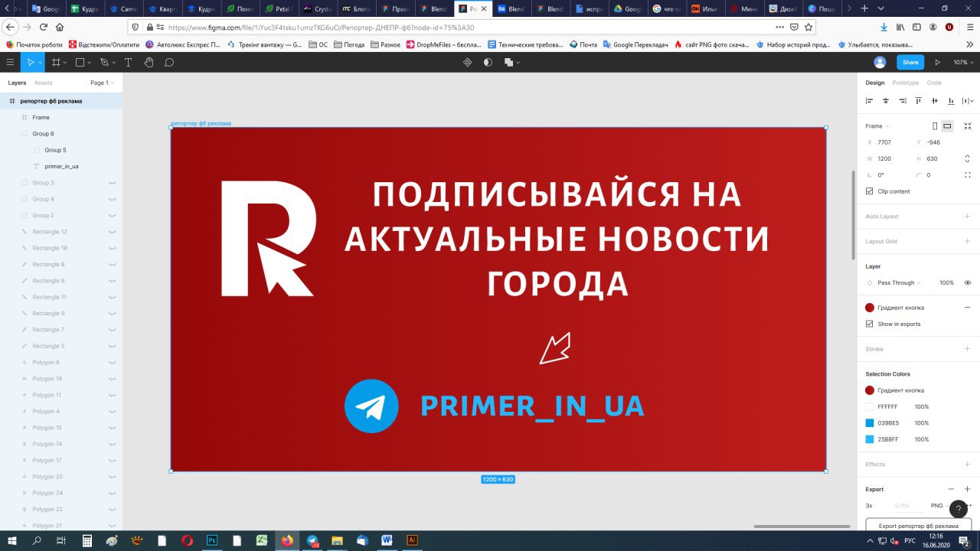Open the help question mark button
This screenshot has height=551, width=980.
pyautogui.click(x=959, y=509)
